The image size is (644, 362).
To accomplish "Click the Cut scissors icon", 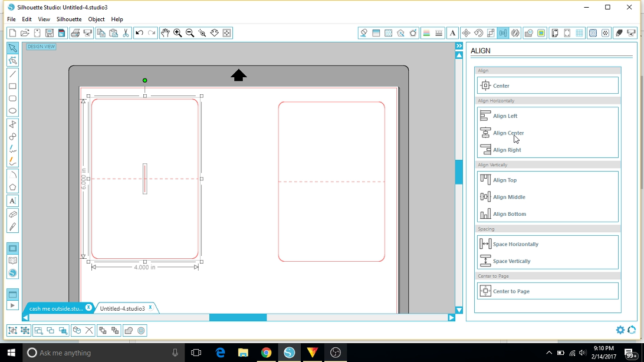I will click(x=126, y=33).
